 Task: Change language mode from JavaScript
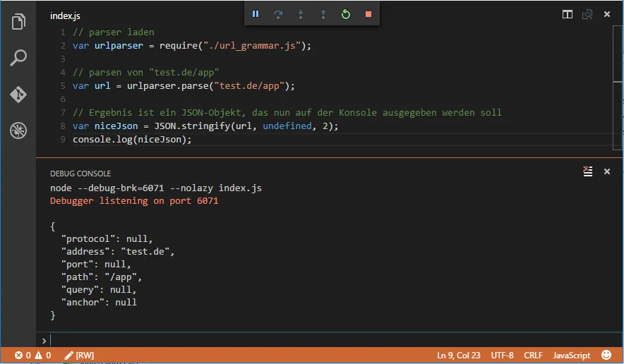[571, 356]
